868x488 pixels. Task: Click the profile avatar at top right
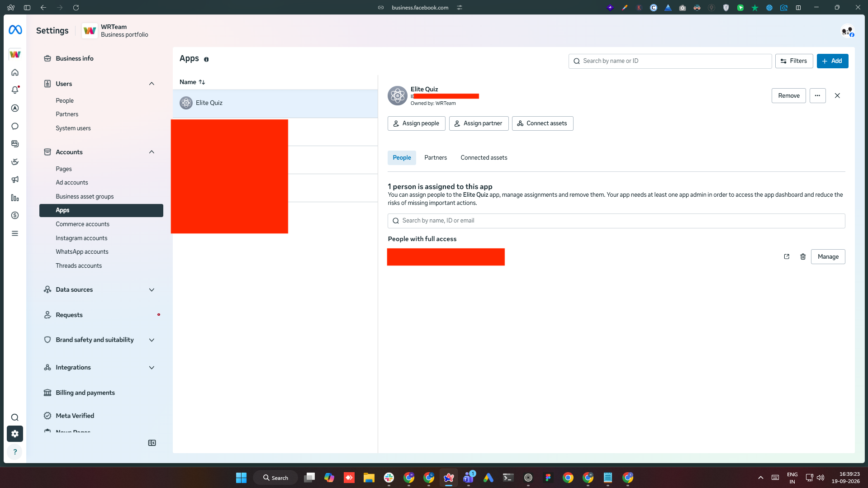click(x=847, y=31)
